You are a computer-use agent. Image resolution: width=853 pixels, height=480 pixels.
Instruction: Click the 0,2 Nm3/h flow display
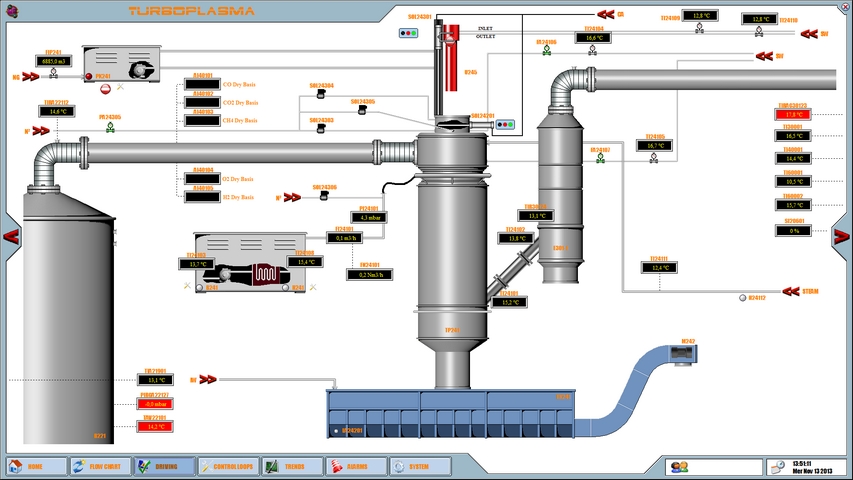(x=369, y=275)
